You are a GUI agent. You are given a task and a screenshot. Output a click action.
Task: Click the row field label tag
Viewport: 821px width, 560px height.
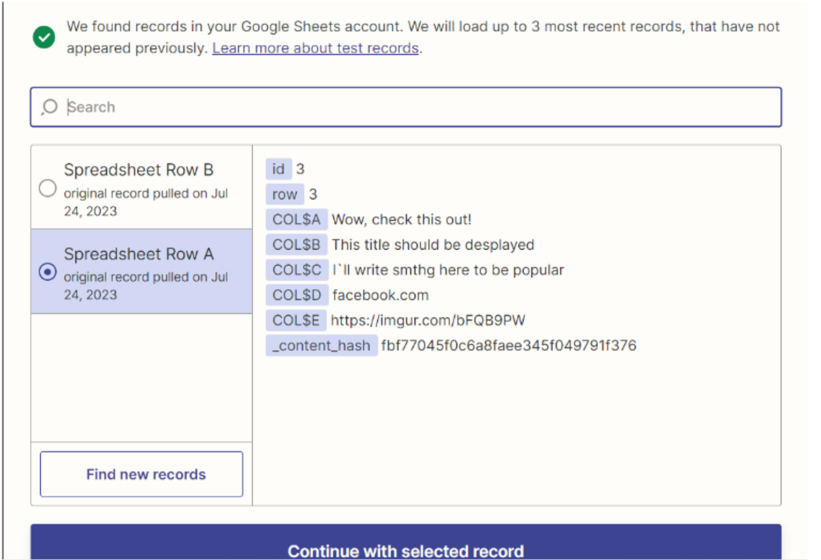(x=284, y=194)
